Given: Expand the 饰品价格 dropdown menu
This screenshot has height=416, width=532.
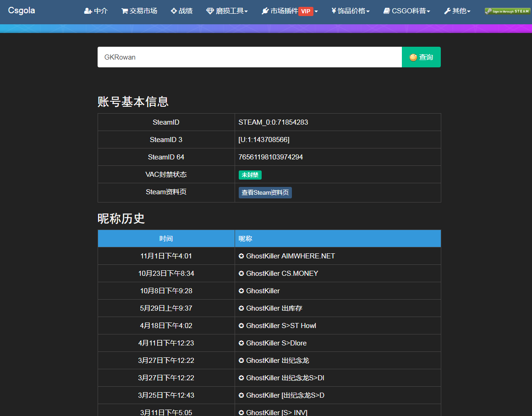Looking at the screenshot, I should 351,11.
